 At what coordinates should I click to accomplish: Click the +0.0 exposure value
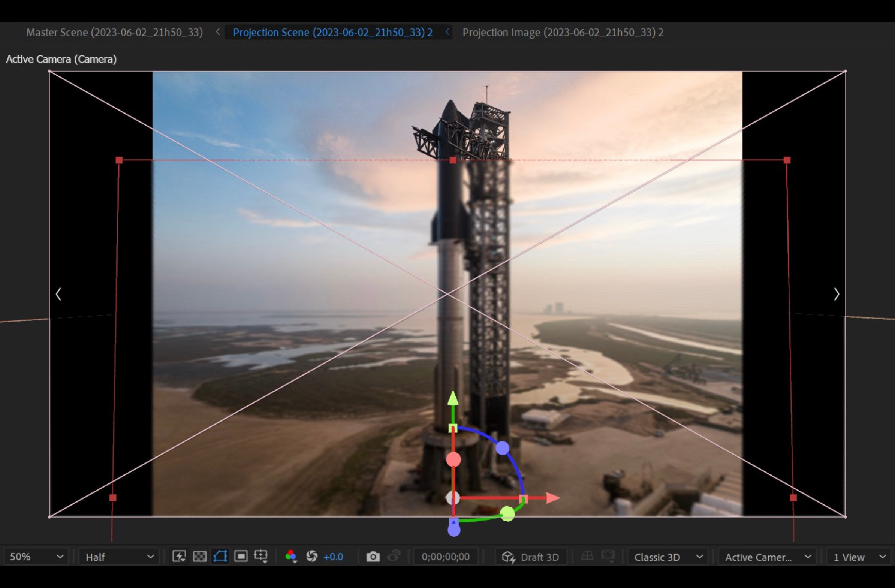pos(333,557)
